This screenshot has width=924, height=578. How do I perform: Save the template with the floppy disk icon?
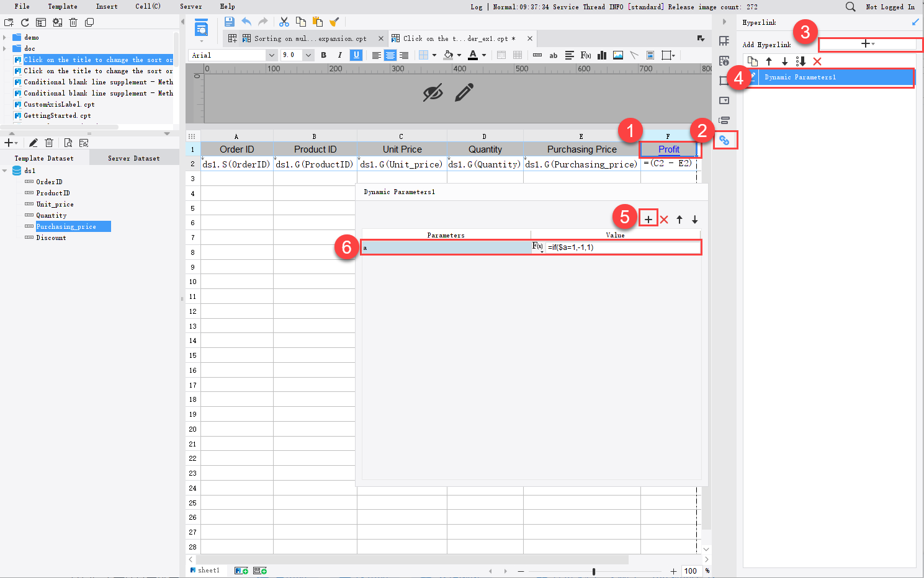229,22
